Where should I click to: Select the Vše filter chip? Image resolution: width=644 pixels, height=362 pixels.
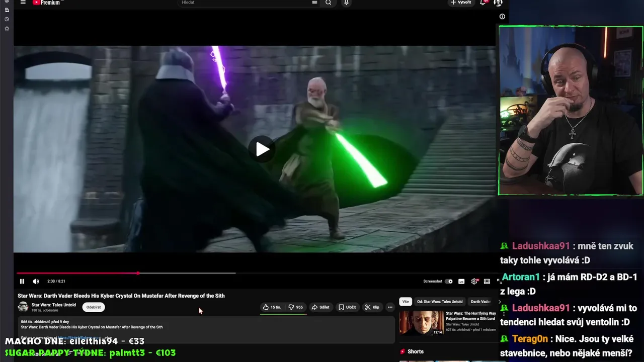[x=406, y=302]
